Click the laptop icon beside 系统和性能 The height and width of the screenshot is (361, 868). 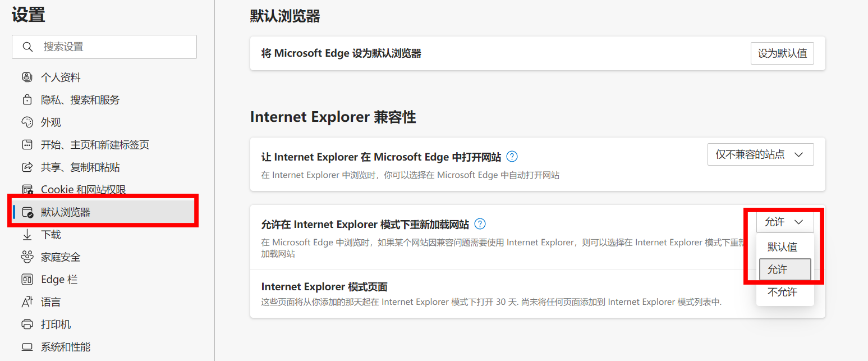coord(27,346)
